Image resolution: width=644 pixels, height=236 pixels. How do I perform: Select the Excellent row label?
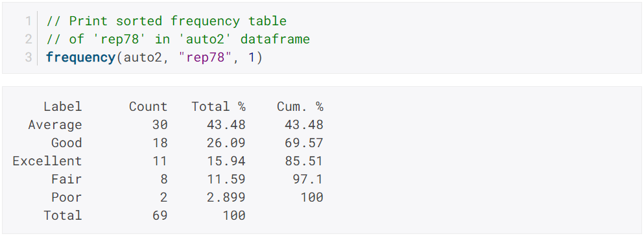47,161
